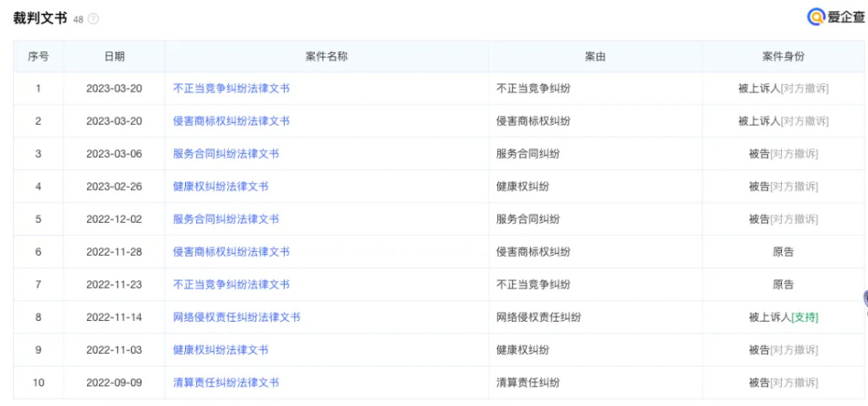Open the 2022-12-02 服务合同纠纷法律文书 link
Viewport: 868px width, 406px height.
point(226,219)
